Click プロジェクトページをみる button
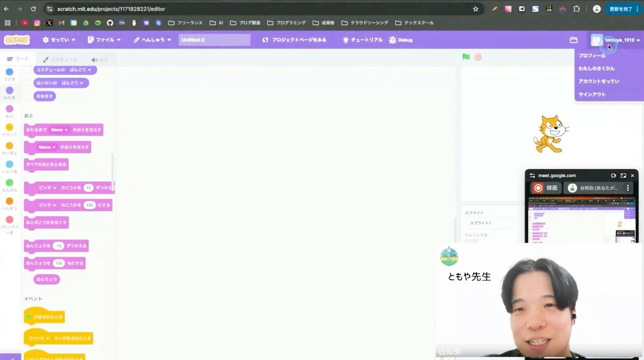Viewport: 644px width, 360px height. coord(294,40)
